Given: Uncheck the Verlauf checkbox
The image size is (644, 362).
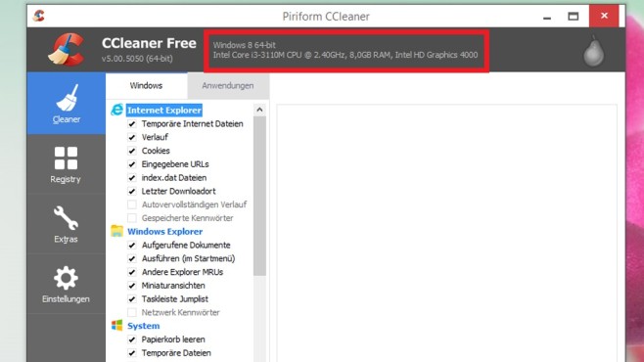Looking at the screenshot, I should [132, 138].
